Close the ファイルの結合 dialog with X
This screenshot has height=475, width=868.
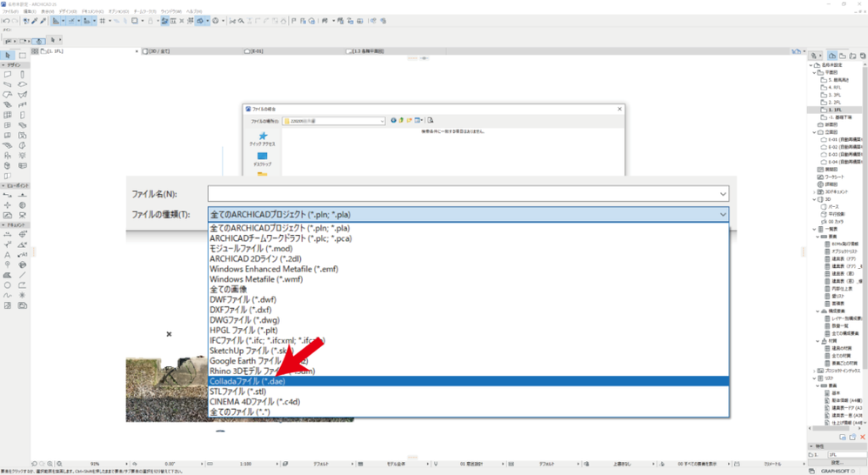point(619,109)
